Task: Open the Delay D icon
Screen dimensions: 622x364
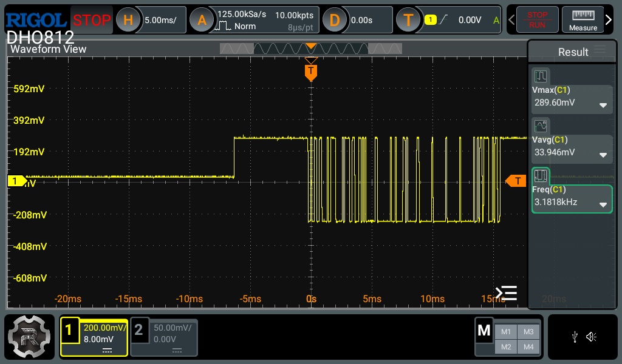Action: pyautogui.click(x=334, y=20)
